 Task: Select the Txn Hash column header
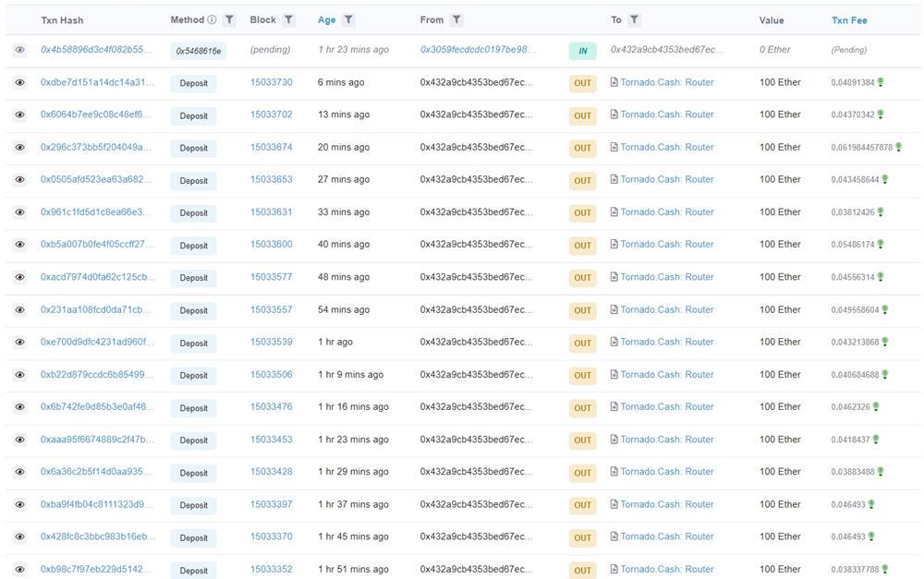62,20
